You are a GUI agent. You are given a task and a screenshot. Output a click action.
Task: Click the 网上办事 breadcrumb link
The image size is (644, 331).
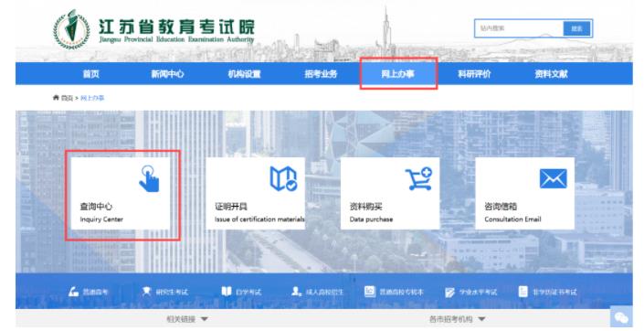point(92,98)
